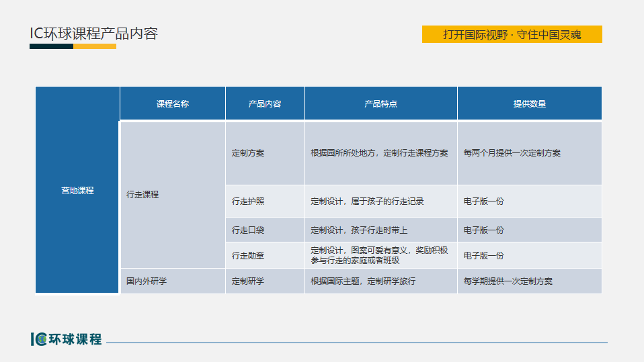Click the '行走护照' product cell

tap(264, 201)
